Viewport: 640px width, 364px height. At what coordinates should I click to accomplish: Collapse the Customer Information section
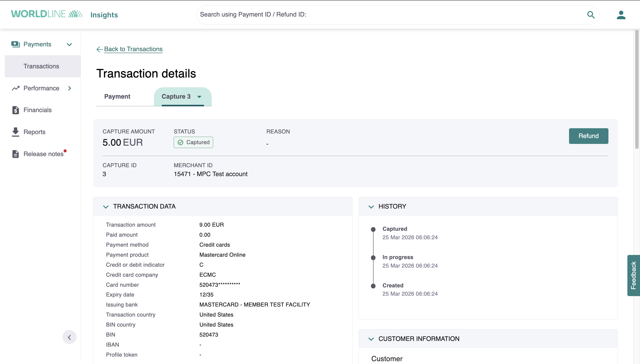coord(371,339)
